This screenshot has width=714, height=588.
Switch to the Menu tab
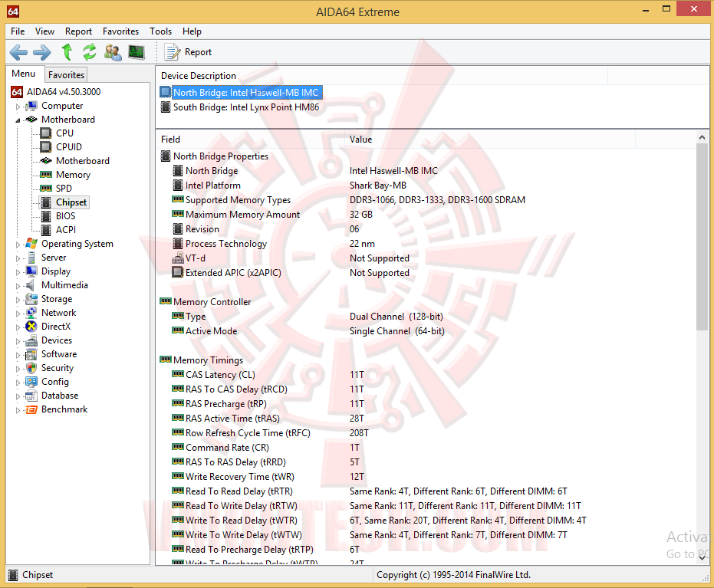pos(24,74)
